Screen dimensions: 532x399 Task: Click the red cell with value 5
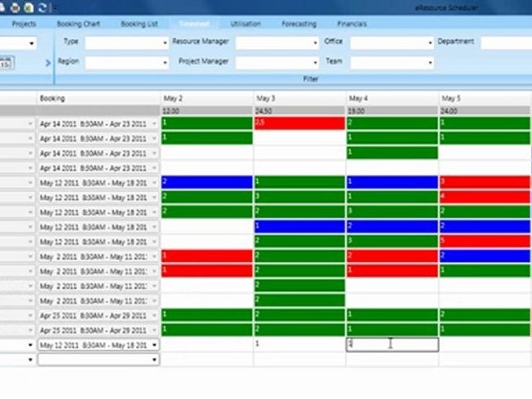[485, 241]
